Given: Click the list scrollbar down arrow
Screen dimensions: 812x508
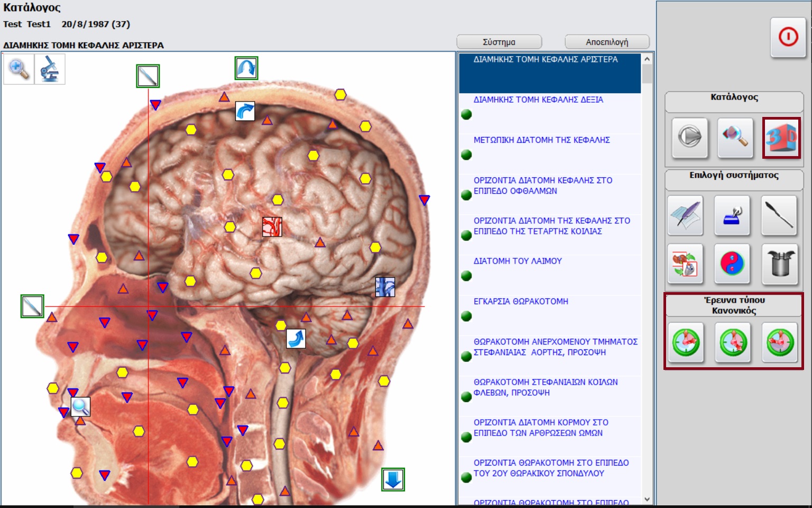Looking at the screenshot, I should tap(647, 499).
